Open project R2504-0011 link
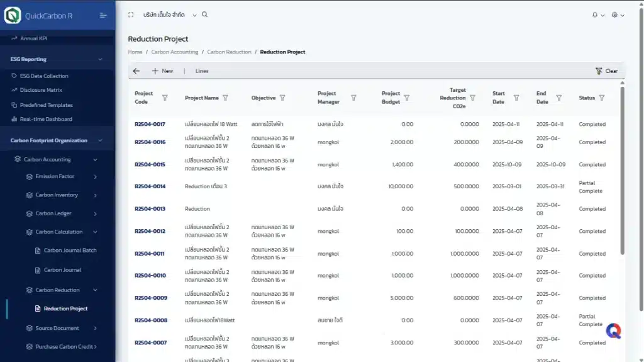This screenshot has width=644, height=362. (150, 254)
